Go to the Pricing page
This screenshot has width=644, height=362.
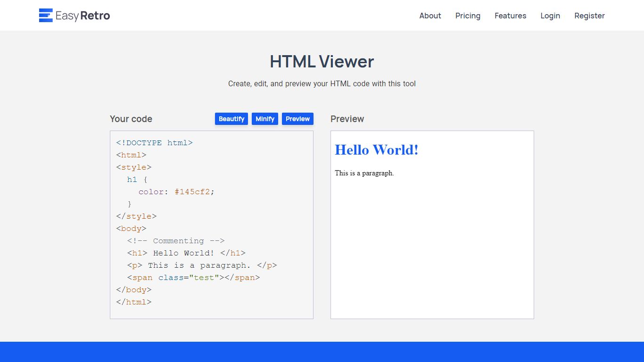tap(468, 16)
